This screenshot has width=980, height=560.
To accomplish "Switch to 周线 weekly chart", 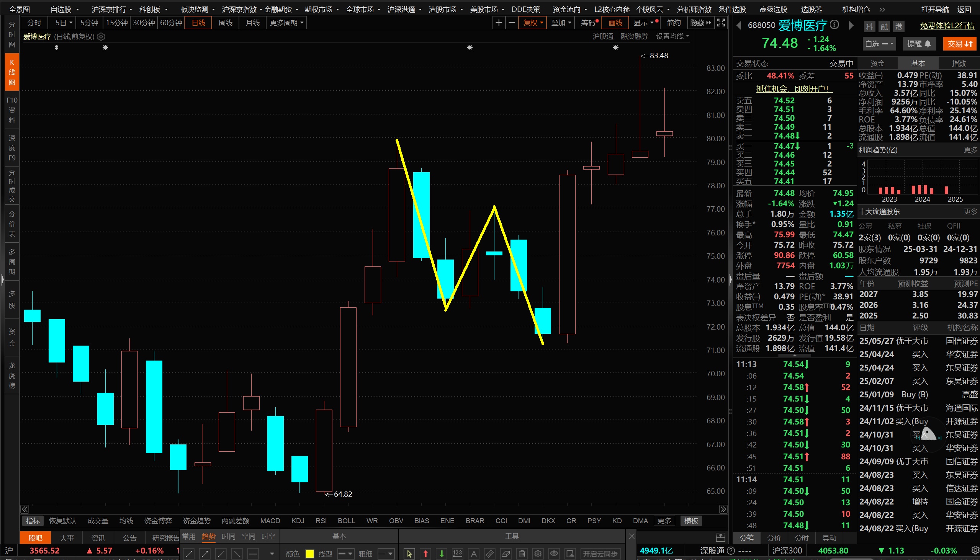I will [225, 23].
